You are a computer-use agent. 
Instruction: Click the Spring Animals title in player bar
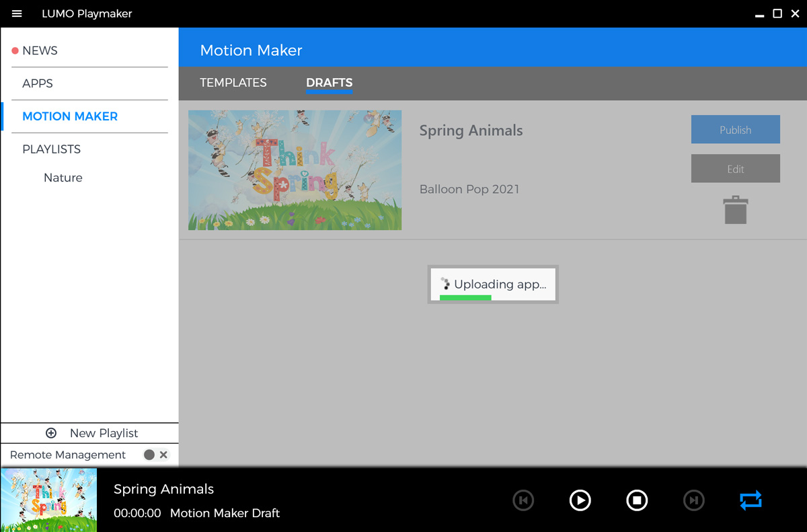click(x=163, y=489)
